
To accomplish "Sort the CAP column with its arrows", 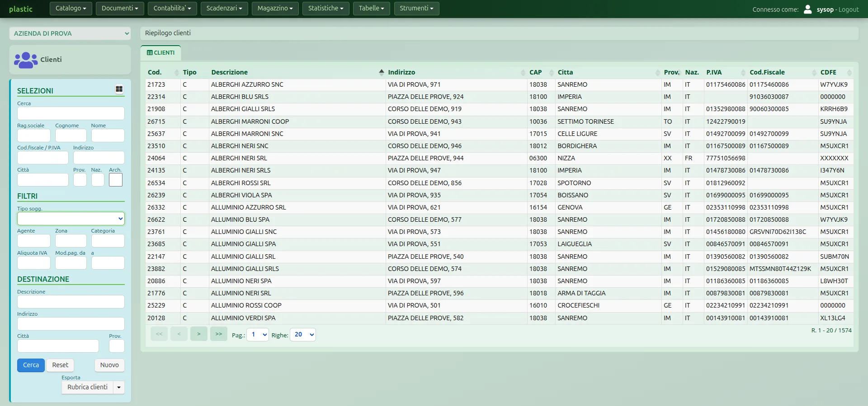I will (x=552, y=72).
